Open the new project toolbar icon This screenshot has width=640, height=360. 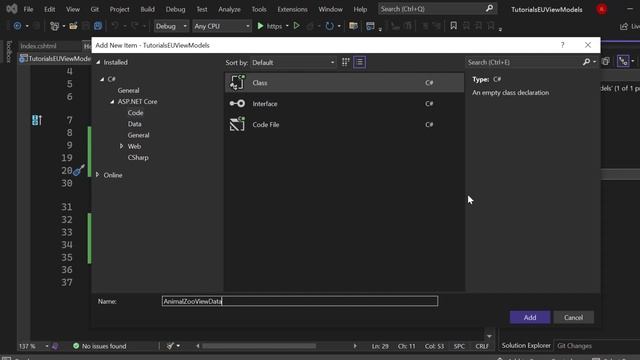54,26
